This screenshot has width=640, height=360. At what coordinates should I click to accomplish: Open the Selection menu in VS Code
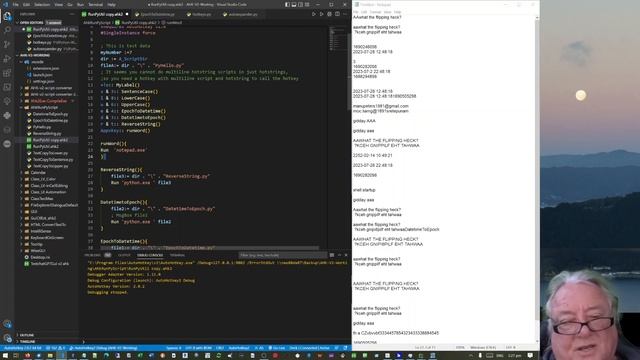[x=42, y=4]
